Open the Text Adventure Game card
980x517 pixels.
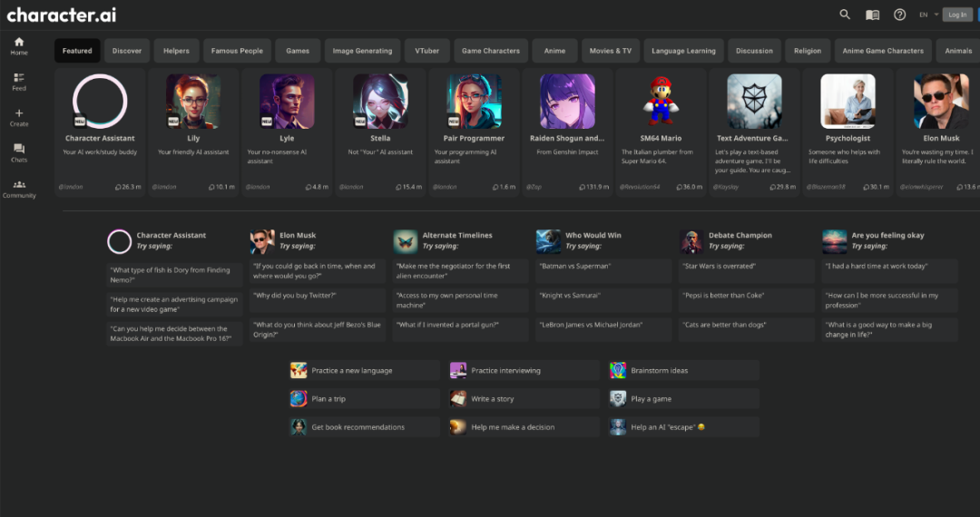[754, 132]
